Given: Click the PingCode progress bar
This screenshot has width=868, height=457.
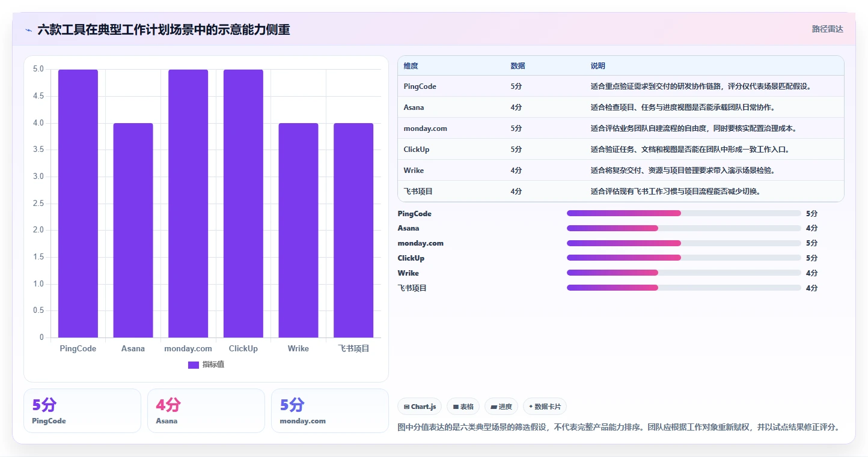Looking at the screenshot, I should tap(684, 213).
